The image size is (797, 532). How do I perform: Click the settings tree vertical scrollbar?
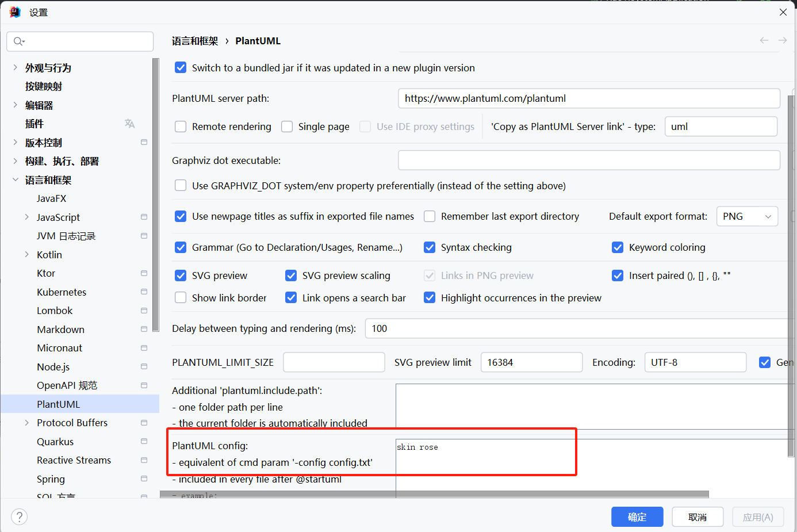155,196
